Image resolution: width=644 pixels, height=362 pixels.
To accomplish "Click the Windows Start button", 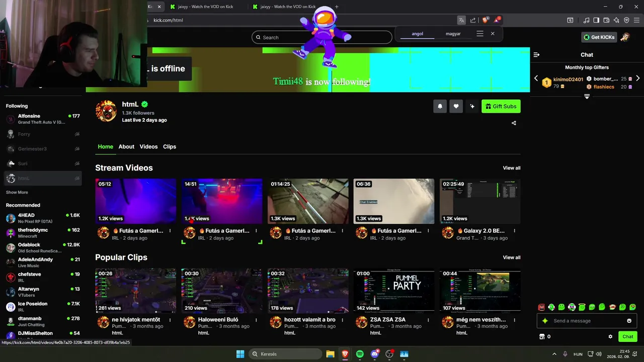I will (240, 354).
